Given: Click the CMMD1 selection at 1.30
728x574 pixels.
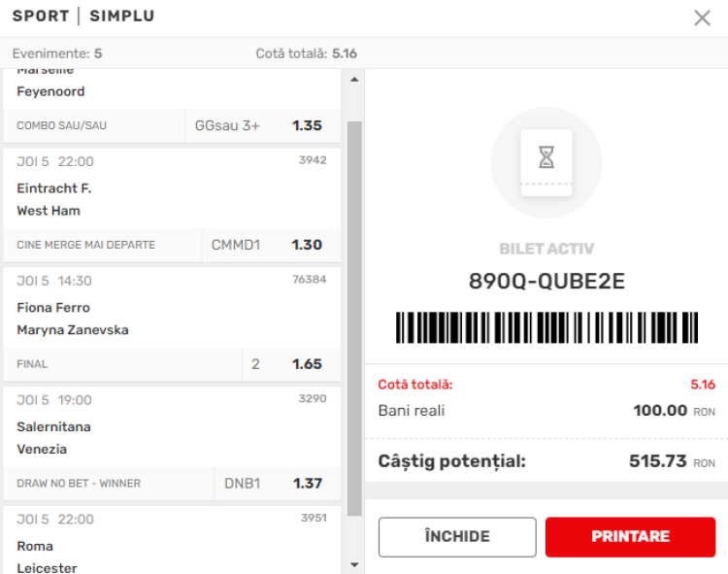Looking at the screenshot, I should coord(271,245).
